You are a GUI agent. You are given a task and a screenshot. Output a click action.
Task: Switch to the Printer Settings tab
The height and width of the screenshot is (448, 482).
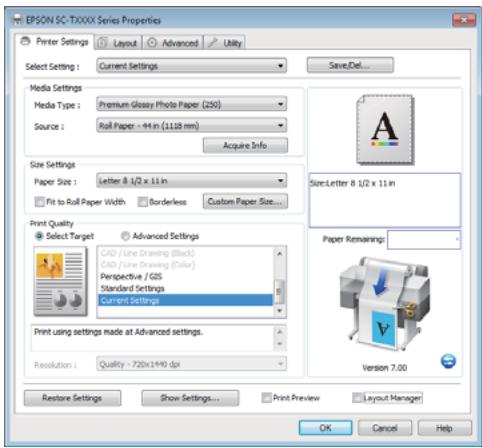[x=54, y=42]
